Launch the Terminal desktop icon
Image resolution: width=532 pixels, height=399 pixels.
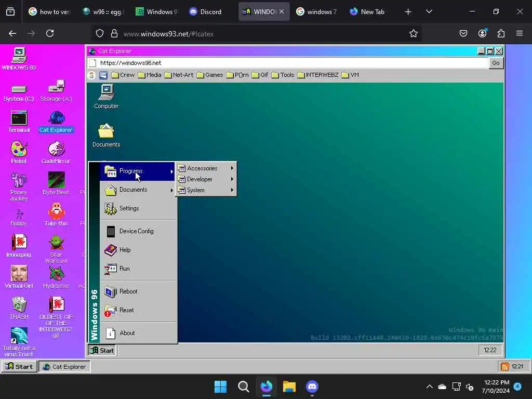tap(19, 122)
